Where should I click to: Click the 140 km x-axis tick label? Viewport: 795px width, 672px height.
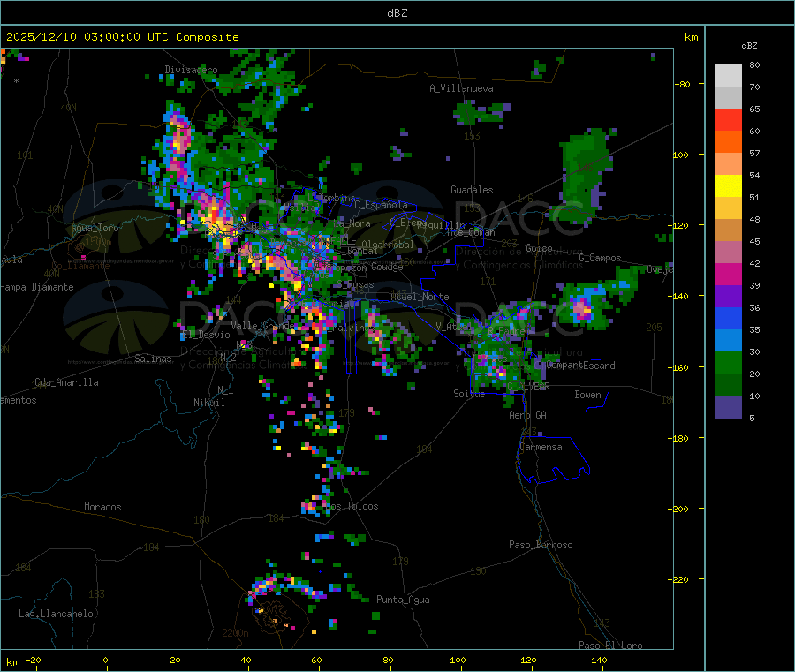(599, 660)
